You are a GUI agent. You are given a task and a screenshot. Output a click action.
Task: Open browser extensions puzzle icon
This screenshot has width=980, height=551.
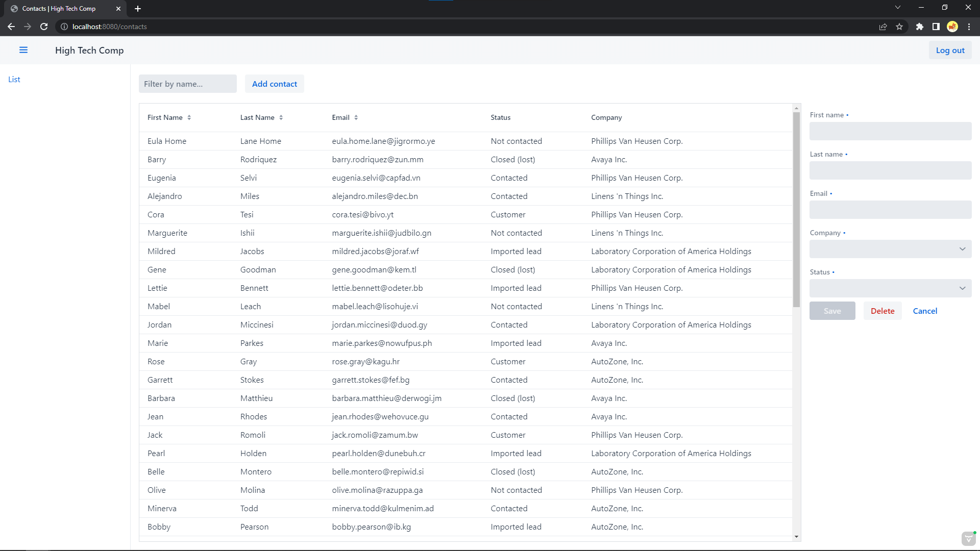pos(919,27)
